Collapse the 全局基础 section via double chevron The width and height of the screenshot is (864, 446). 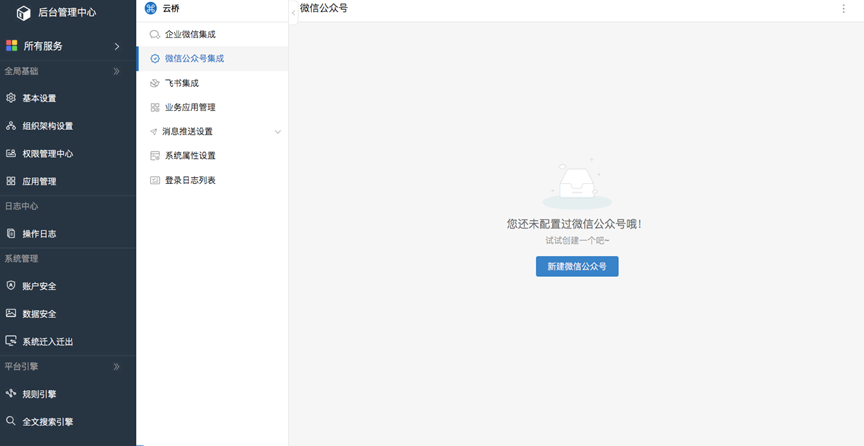116,71
